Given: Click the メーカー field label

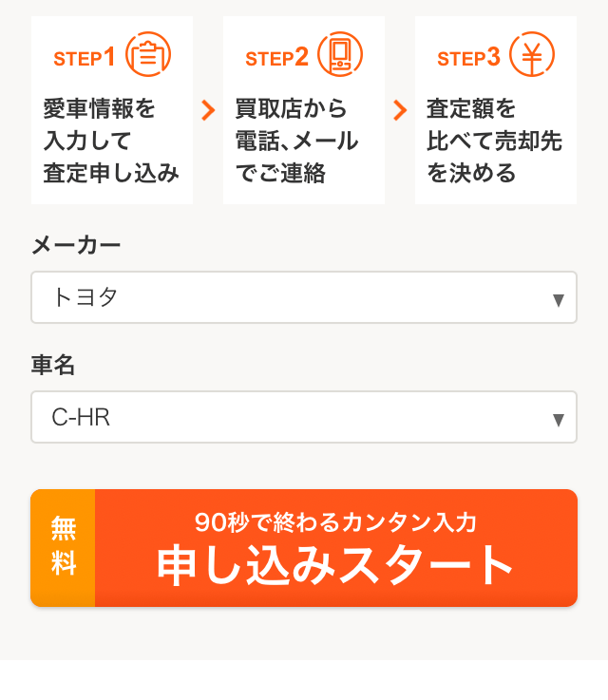Looking at the screenshot, I should [76, 246].
